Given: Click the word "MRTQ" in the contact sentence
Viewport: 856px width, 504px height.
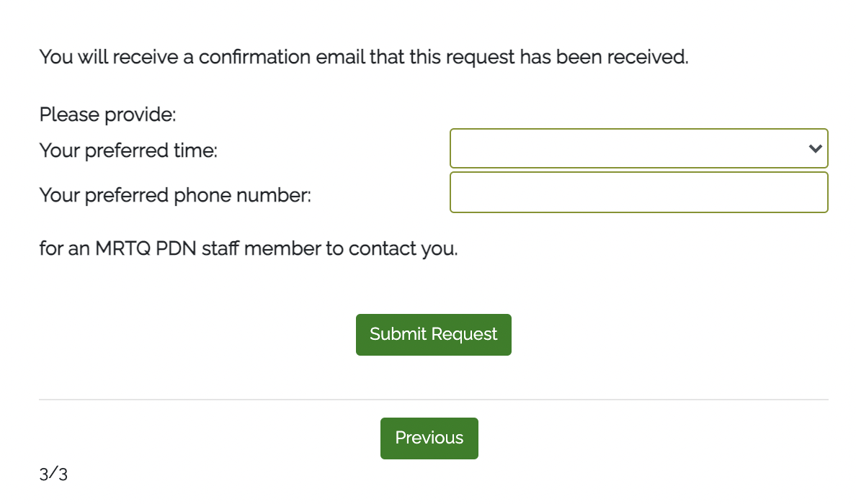Looking at the screenshot, I should click(121, 249).
